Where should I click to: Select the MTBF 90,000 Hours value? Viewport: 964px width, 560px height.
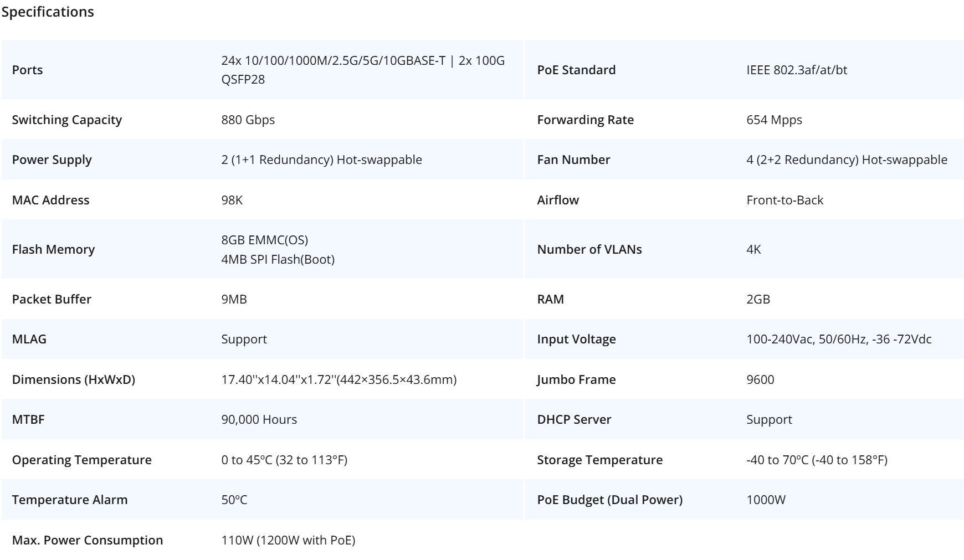(x=259, y=419)
